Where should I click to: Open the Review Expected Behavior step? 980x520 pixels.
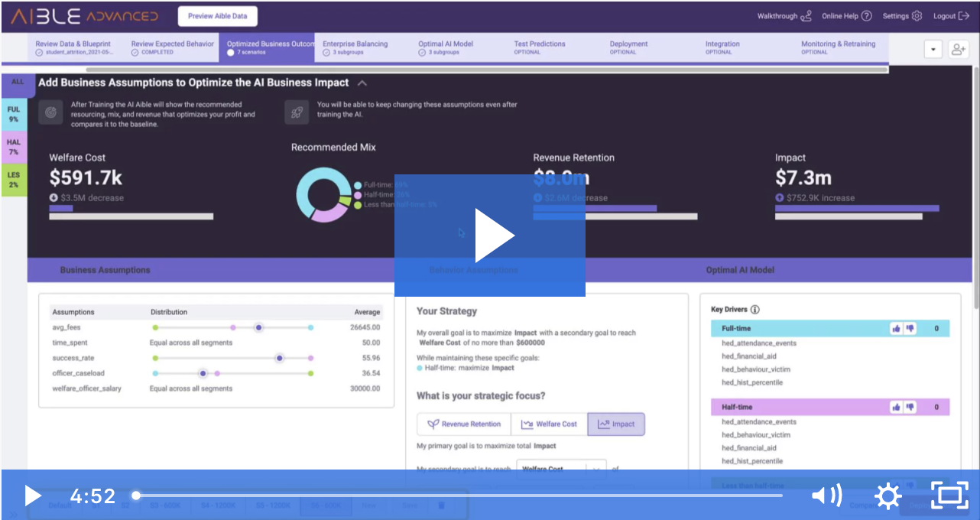pyautogui.click(x=172, y=47)
